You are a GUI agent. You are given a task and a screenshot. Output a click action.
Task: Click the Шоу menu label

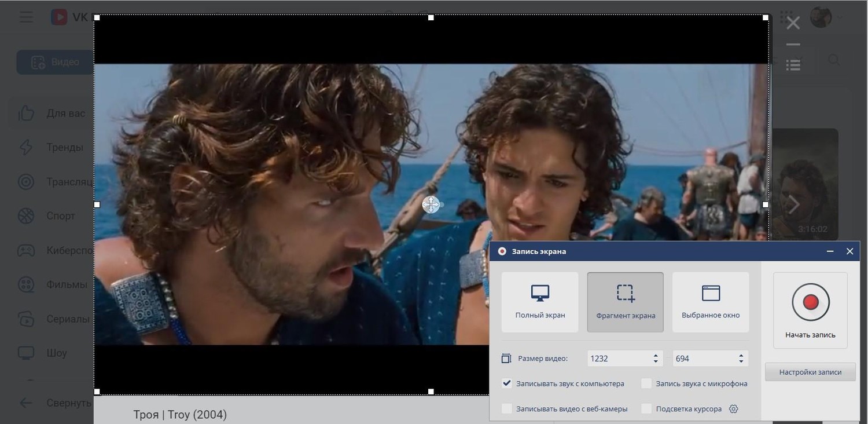click(57, 353)
